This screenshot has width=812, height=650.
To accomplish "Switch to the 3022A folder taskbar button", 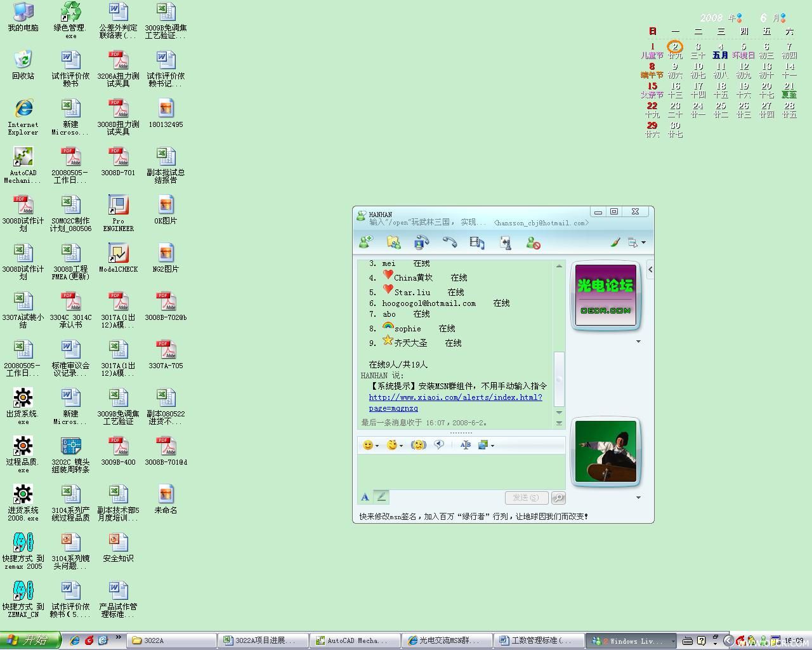I will (171, 640).
